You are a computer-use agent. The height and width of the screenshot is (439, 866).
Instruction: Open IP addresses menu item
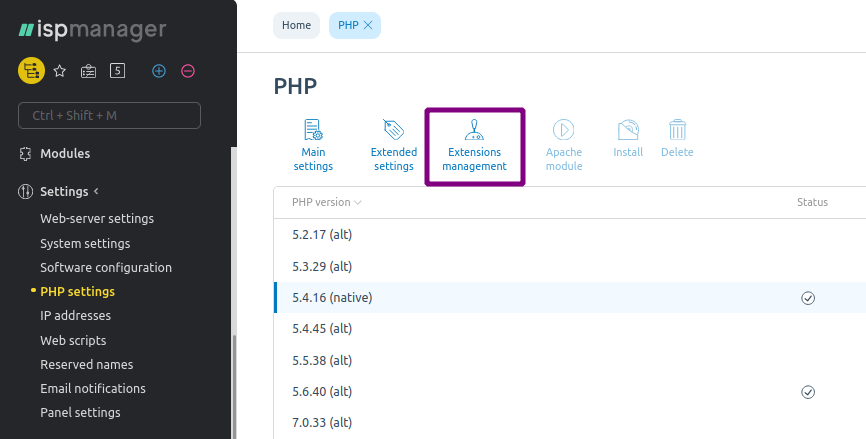click(76, 316)
